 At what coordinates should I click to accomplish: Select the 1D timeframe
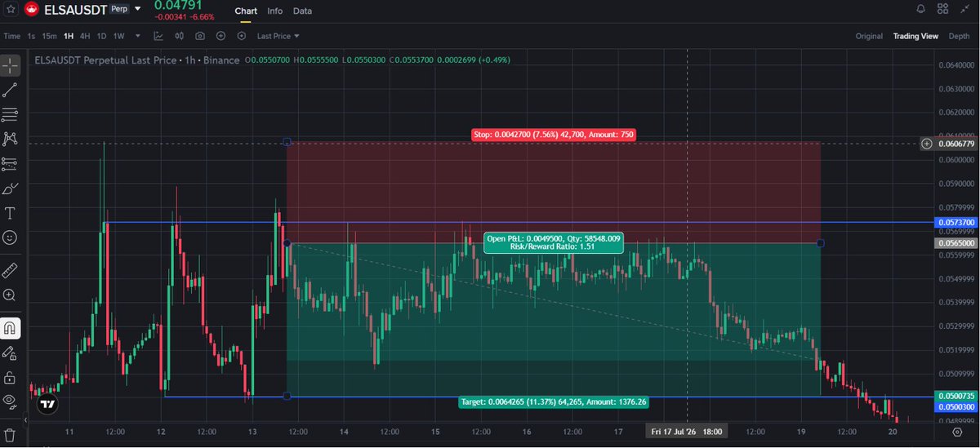pyautogui.click(x=102, y=36)
